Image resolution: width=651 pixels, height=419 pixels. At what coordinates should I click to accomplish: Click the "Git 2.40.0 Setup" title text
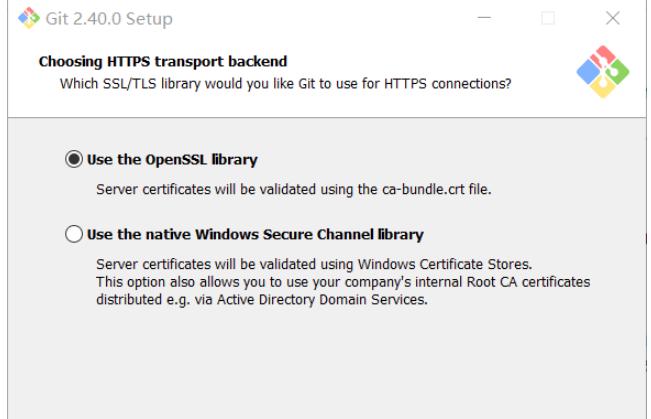pyautogui.click(x=109, y=19)
